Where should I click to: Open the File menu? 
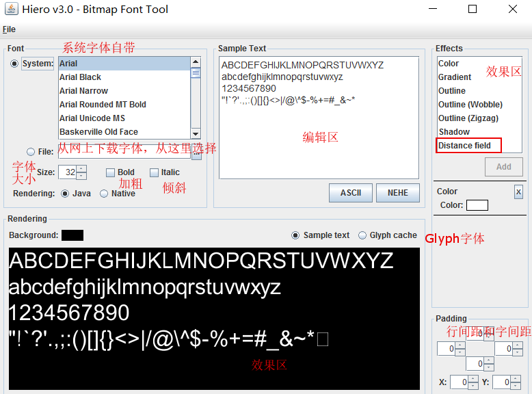coord(9,29)
